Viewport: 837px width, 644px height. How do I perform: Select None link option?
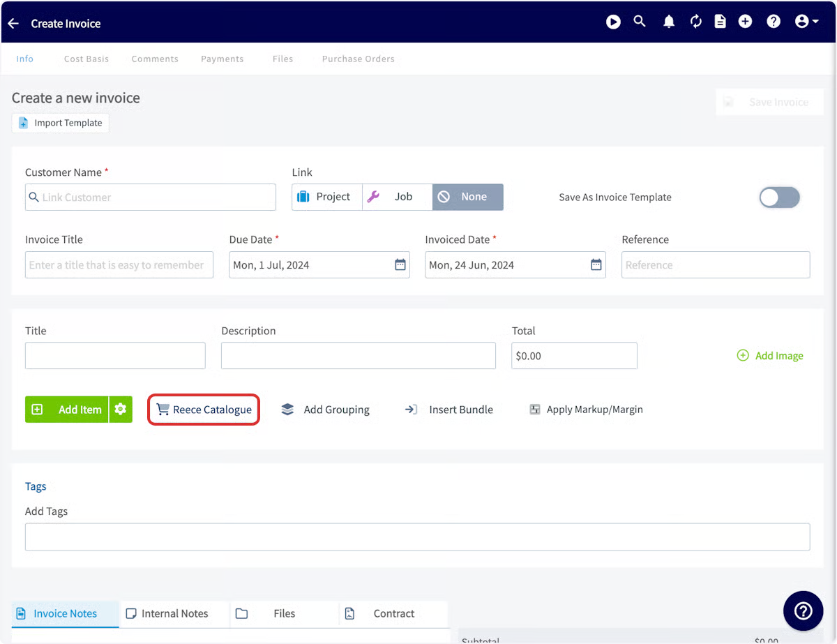pos(468,197)
